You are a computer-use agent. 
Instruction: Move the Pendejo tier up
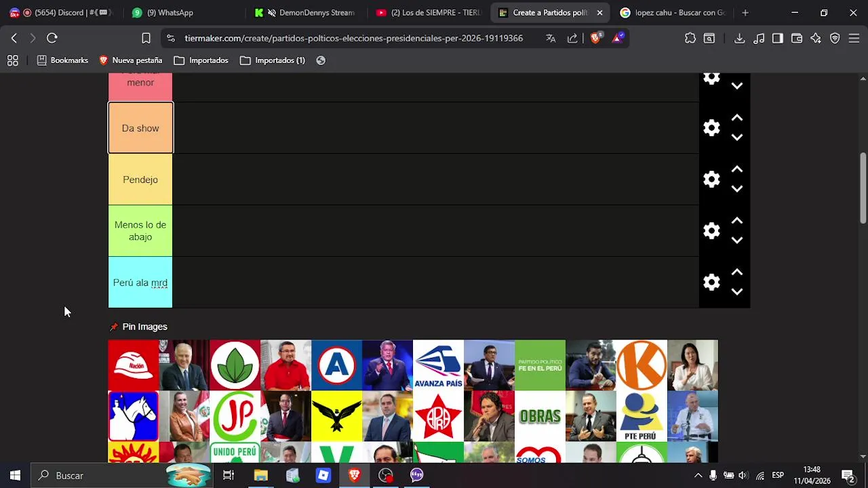point(737,169)
